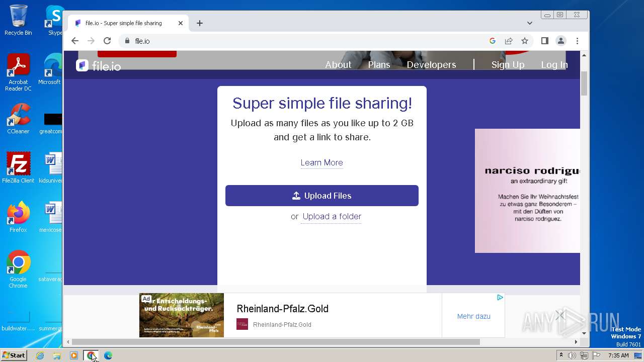Click the Chrome taskbar button

(x=91, y=355)
